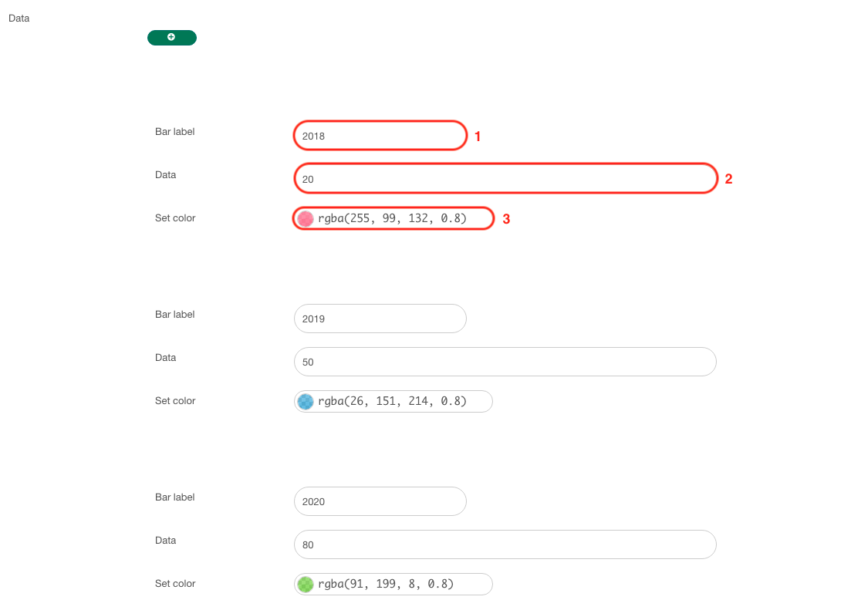This screenshot has width=868, height=600.
Task: Click the blue circle swatch icon
Action: (304, 401)
